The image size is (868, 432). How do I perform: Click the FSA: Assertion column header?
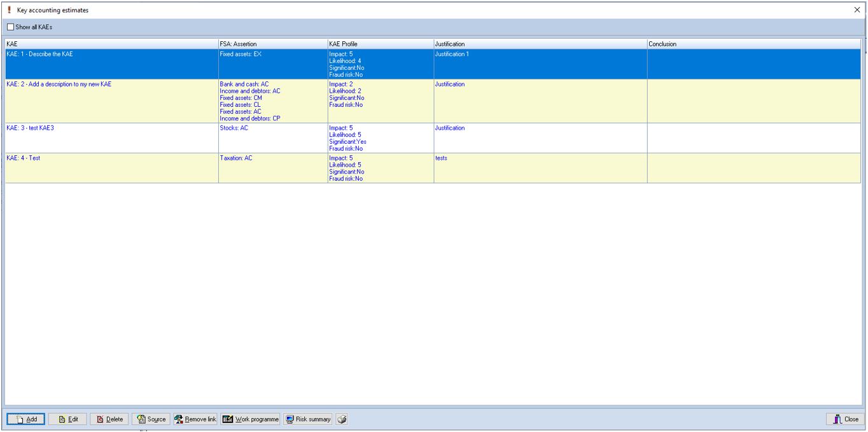pyautogui.click(x=272, y=44)
